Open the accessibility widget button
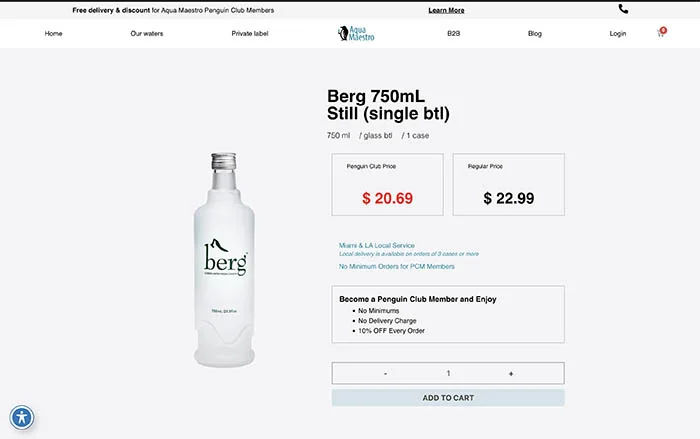This screenshot has width=700, height=439. pyautogui.click(x=22, y=418)
